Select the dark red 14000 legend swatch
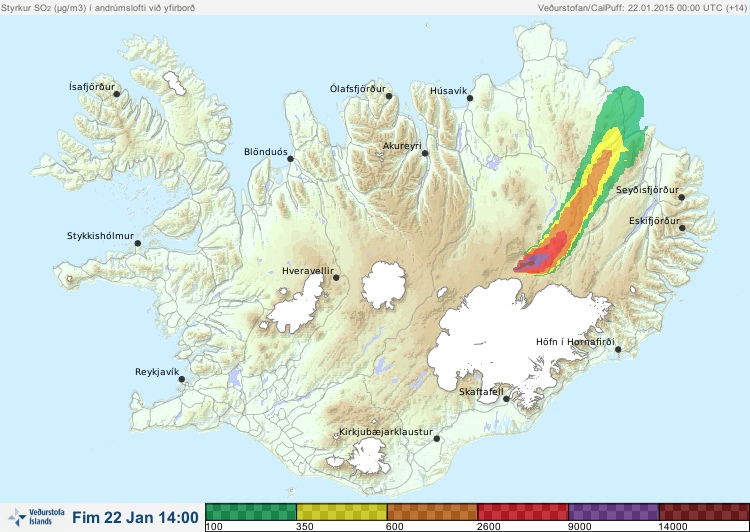The height and width of the screenshot is (532, 750). (x=704, y=512)
